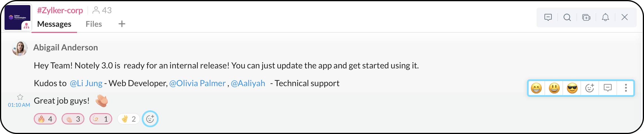Add a reaction below the message
This screenshot has width=644, height=134.
click(150, 119)
